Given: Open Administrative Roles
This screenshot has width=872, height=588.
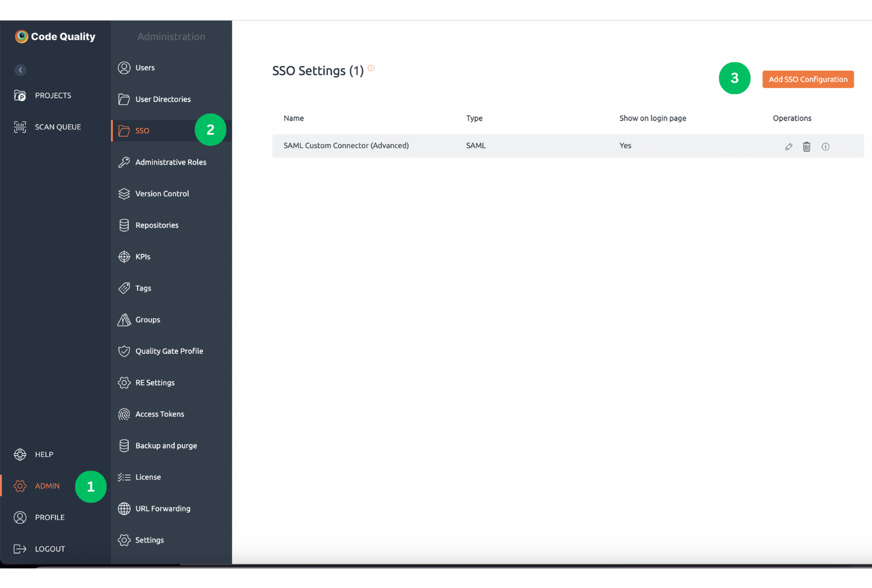Looking at the screenshot, I should pyautogui.click(x=171, y=162).
